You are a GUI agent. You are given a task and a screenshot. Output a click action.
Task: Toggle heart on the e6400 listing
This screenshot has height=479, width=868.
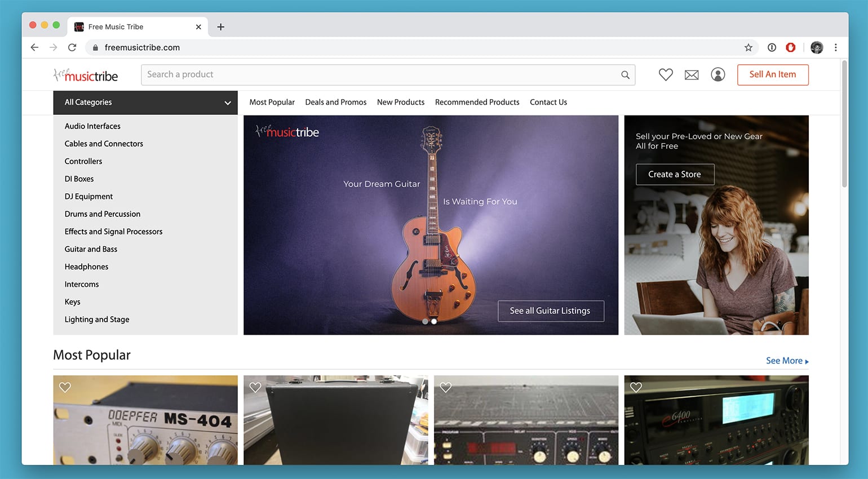[x=636, y=388]
